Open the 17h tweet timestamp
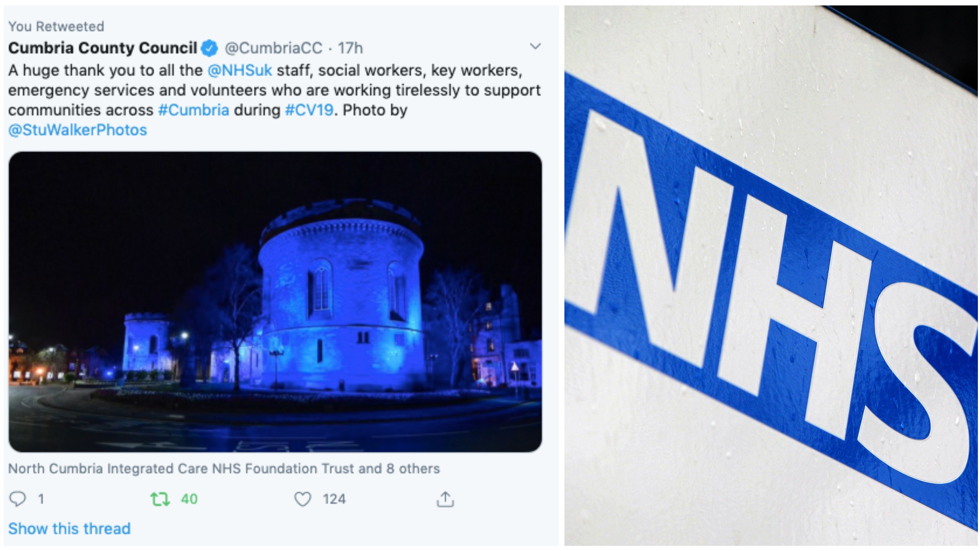The width and height of the screenshot is (980, 551). pyautogui.click(x=350, y=48)
